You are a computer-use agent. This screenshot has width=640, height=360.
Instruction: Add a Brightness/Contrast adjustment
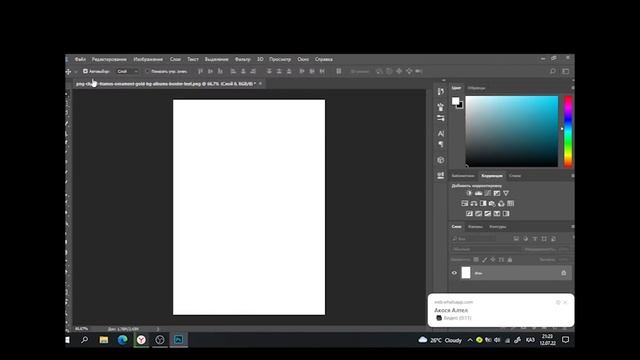click(469, 193)
